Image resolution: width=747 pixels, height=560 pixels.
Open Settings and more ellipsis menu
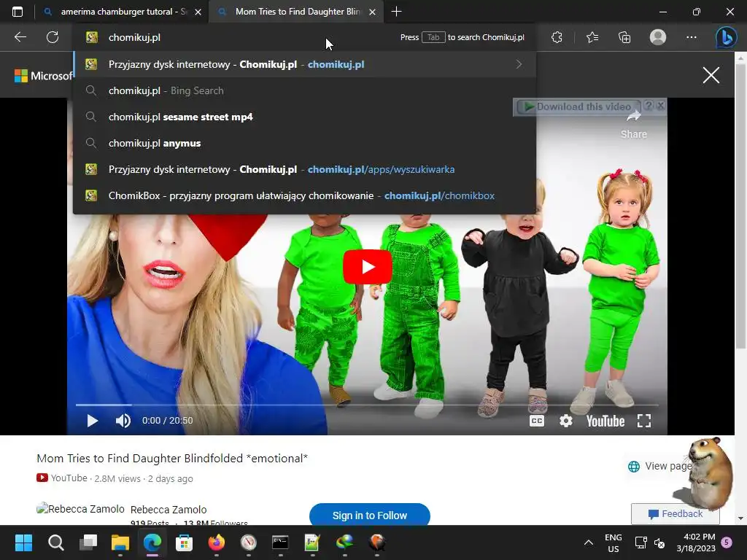coord(692,37)
